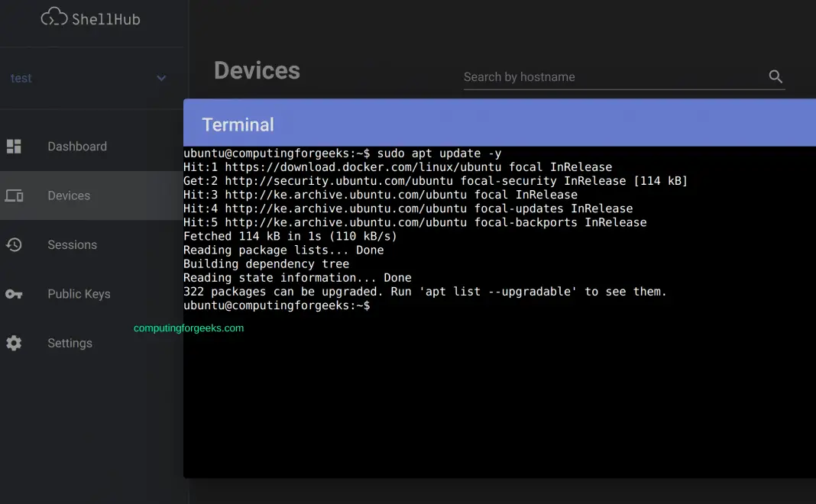Navigate to the Public Keys section

pos(79,294)
